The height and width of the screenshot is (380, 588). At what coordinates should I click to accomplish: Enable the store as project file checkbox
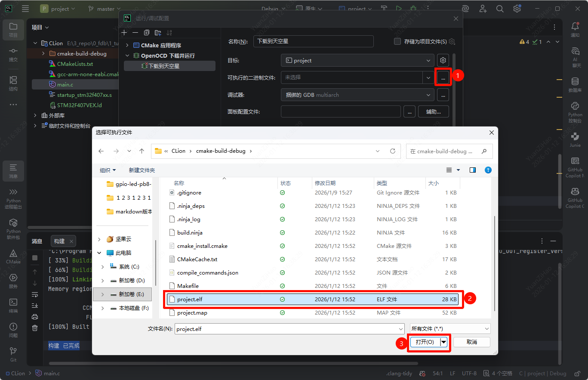pyautogui.click(x=397, y=41)
